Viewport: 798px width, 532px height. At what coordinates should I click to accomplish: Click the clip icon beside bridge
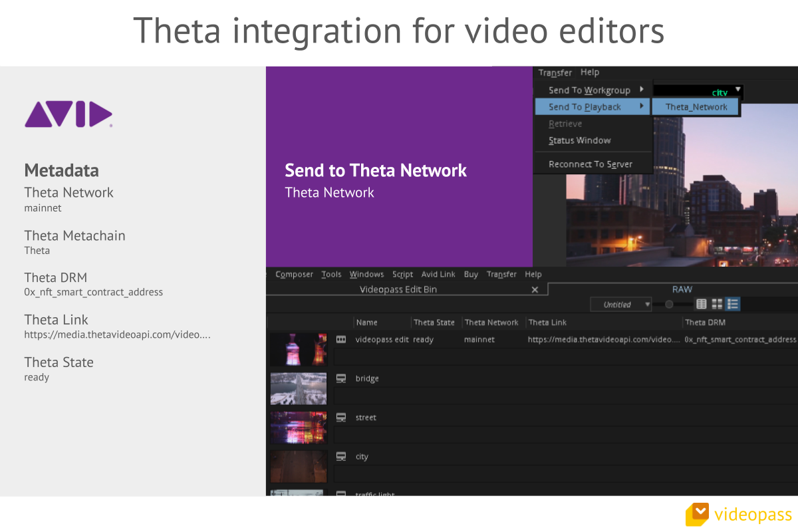[x=341, y=378]
